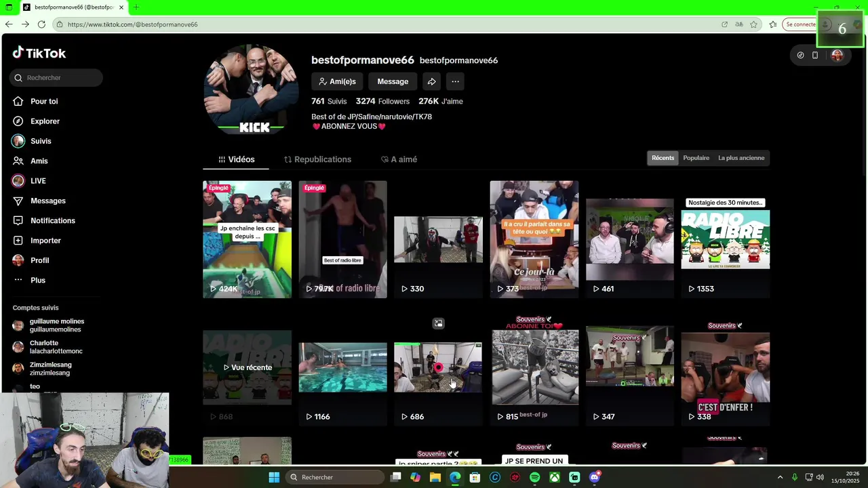Reload the page with refresh icon
This screenshot has width=868, height=488.
point(41,24)
